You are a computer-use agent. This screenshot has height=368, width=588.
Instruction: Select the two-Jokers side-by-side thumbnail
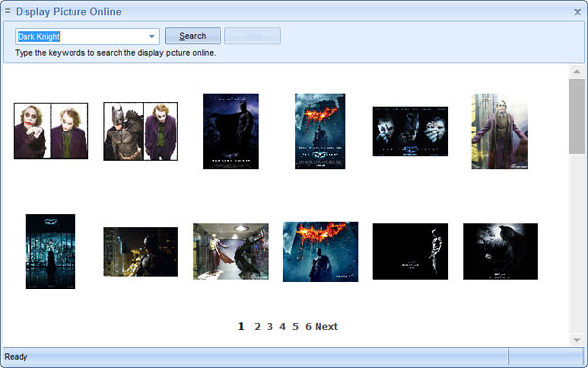tap(51, 131)
